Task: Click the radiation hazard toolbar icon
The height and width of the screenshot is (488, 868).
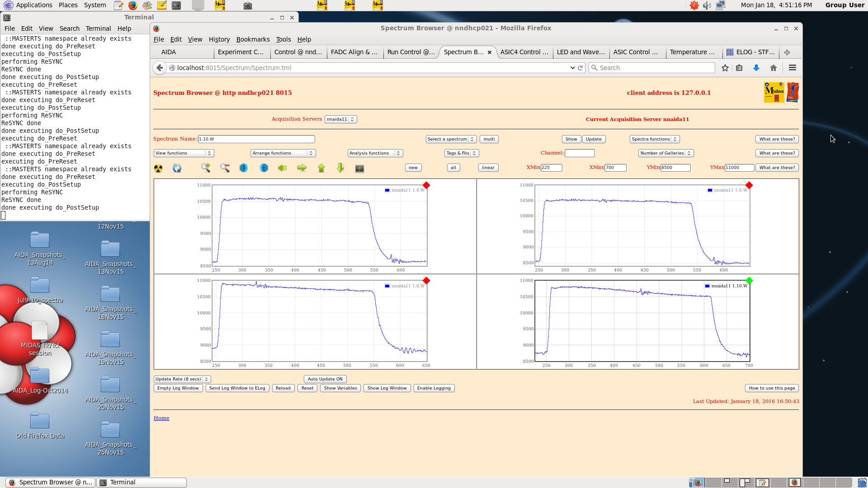Action: (x=158, y=169)
